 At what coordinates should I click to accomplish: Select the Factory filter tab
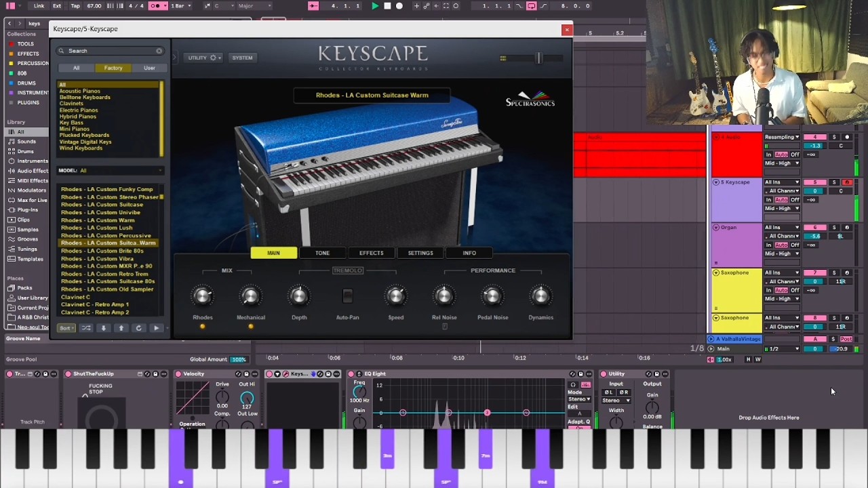[113, 68]
